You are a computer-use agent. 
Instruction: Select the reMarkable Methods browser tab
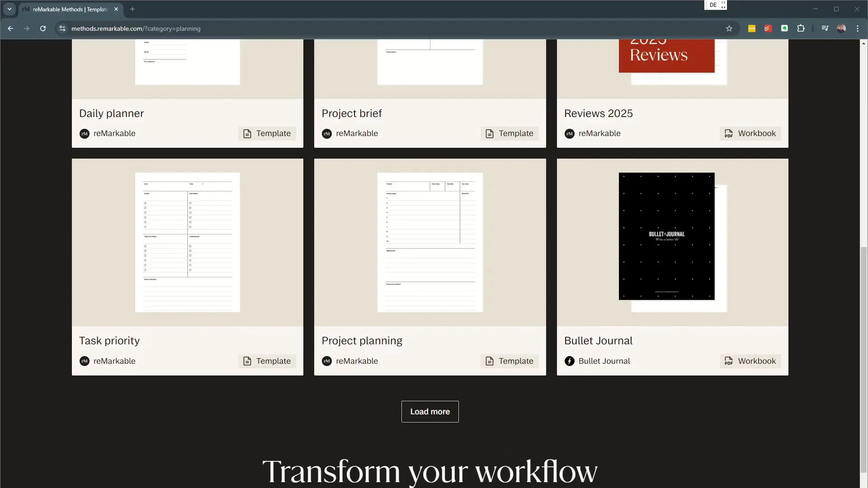click(x=71, y=9)
